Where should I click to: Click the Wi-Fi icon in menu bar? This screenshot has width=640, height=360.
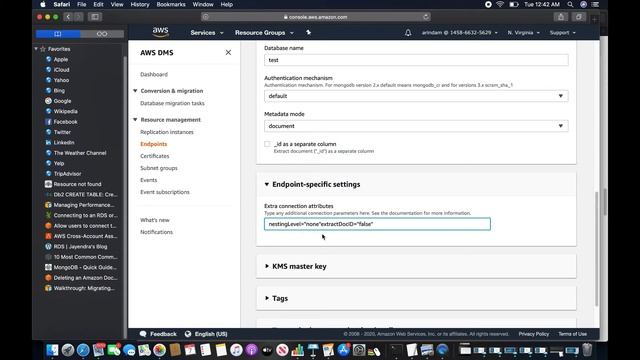500,4
